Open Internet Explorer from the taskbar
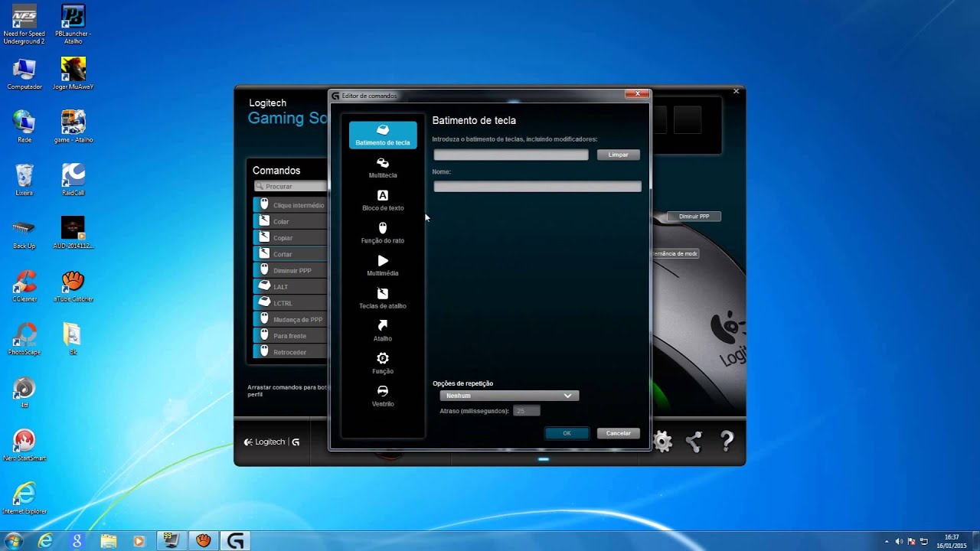This screenshot has width=980, height=551. 45,541
